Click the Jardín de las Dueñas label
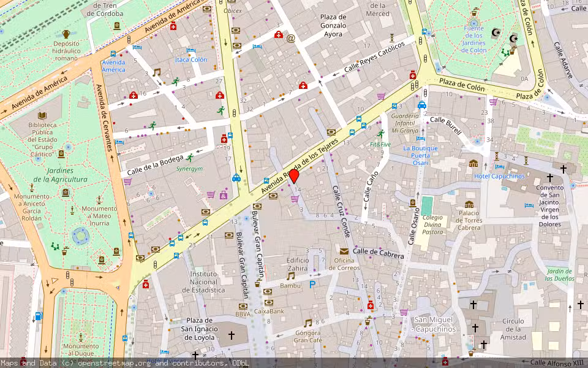 pos(559,275)
